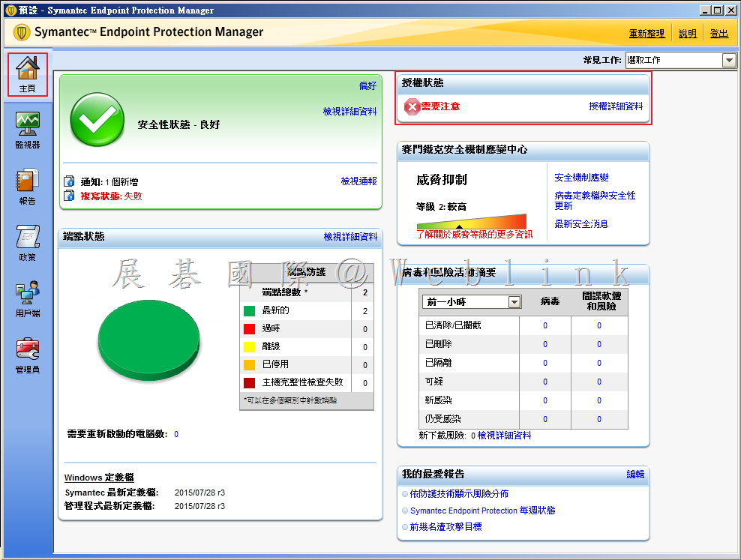The height and width of the screenshot is (560, 741).
Task: Click 重新整理 in the top menu
Action: (646, 34)
